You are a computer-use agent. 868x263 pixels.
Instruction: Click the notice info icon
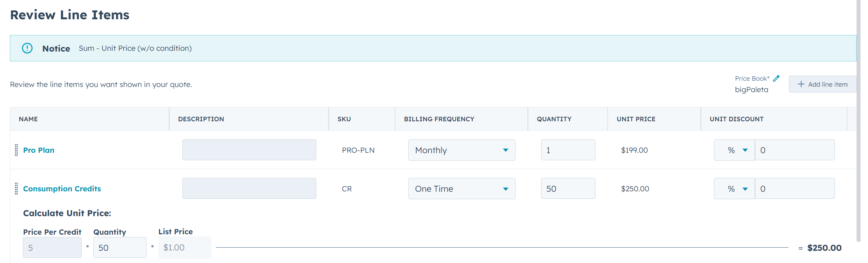(x=27, y=48)
